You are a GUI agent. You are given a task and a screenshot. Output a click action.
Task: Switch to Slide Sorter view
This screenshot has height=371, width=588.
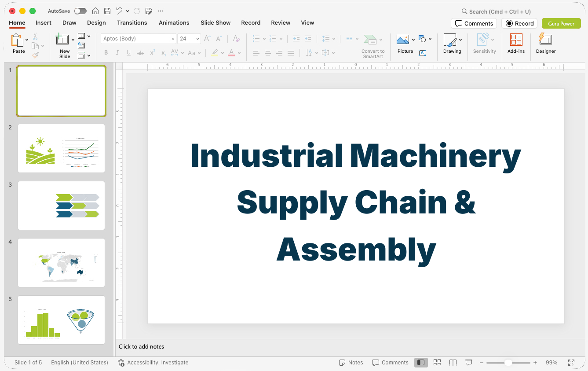point(437,363)
